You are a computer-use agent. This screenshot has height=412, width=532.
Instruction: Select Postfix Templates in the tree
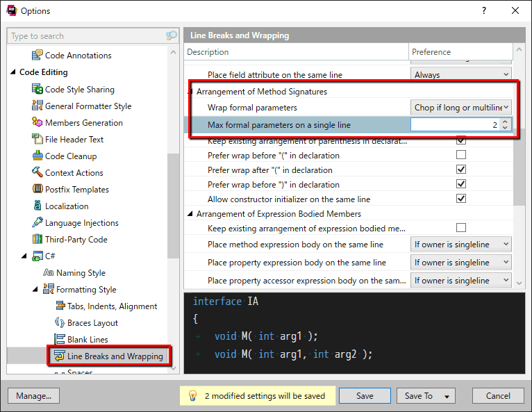(x=77, y=190)
